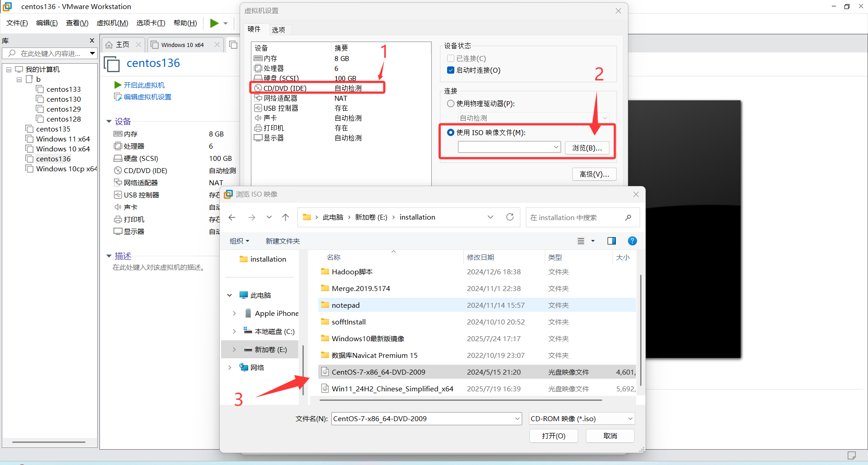Select the 网络适配器 device icon in hardware list
Viewport: 868px width, 465px height.
[258, 98]
